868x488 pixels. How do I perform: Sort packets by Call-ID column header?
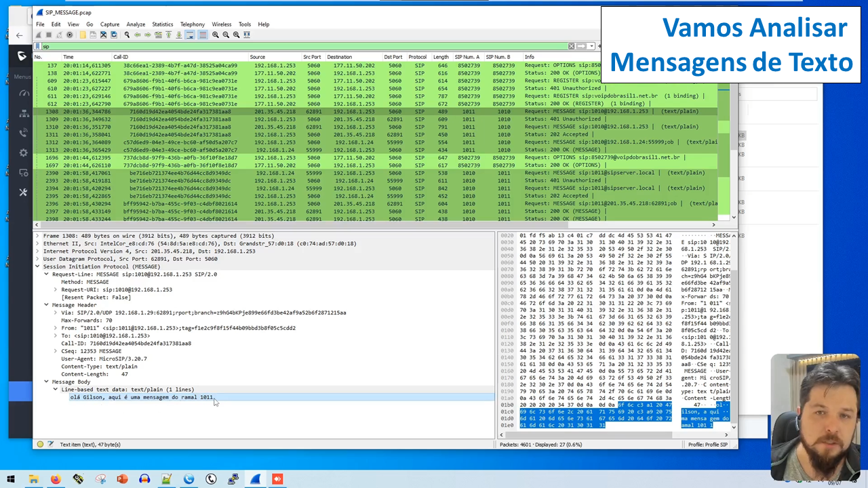[121, 57]
